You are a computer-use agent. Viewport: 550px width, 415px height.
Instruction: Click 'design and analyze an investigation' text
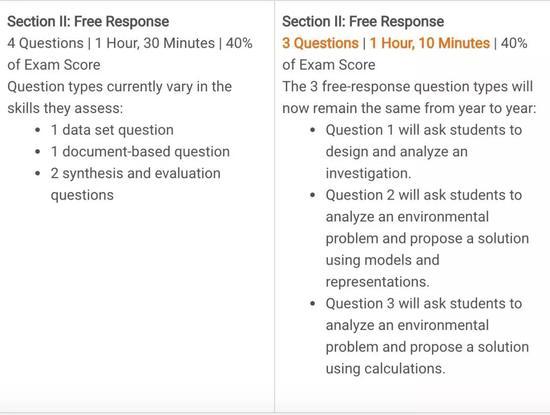(x=397, y=162)
